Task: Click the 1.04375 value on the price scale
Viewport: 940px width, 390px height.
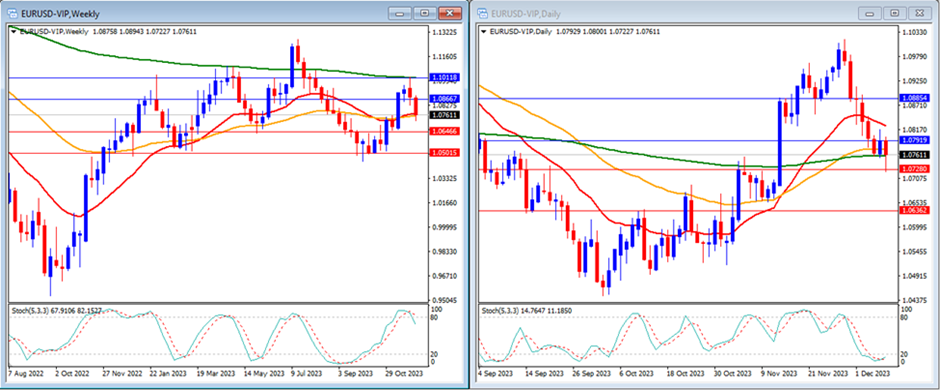Action: [914, 300]
